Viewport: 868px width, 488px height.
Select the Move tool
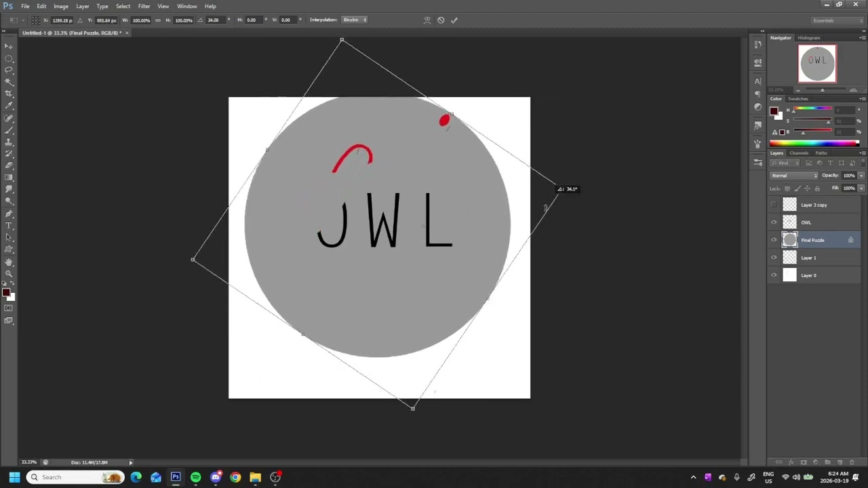click(x=9, y=46)
